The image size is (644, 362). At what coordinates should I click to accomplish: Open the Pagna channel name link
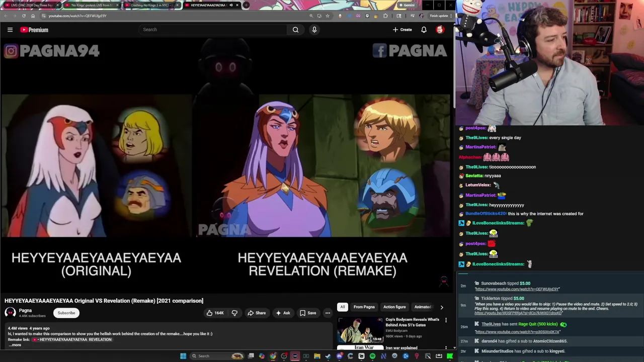[25, 310]
